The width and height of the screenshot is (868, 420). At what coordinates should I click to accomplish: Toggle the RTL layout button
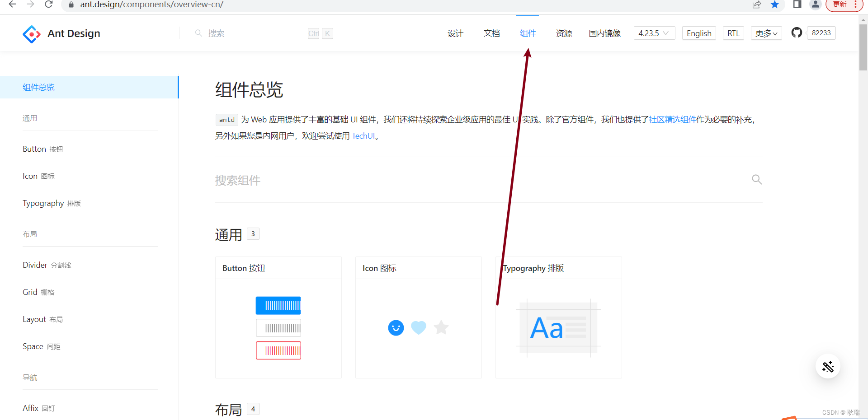point(733,33)
